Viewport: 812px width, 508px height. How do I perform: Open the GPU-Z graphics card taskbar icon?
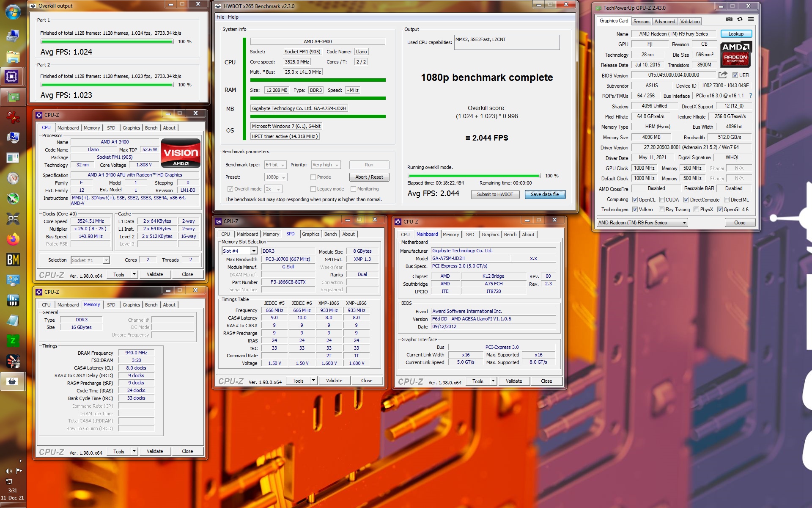(x=13, y=97)
